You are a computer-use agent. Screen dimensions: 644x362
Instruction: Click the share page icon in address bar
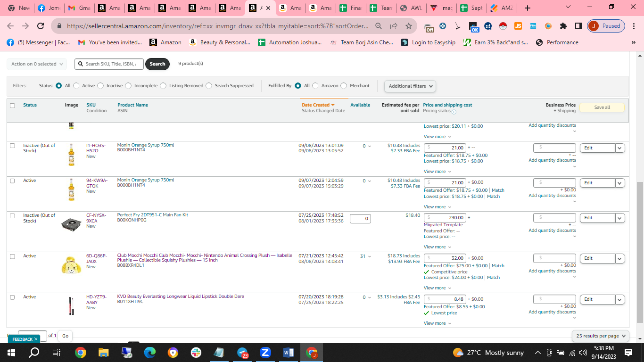pyautogui.click(x=394, y=26)
